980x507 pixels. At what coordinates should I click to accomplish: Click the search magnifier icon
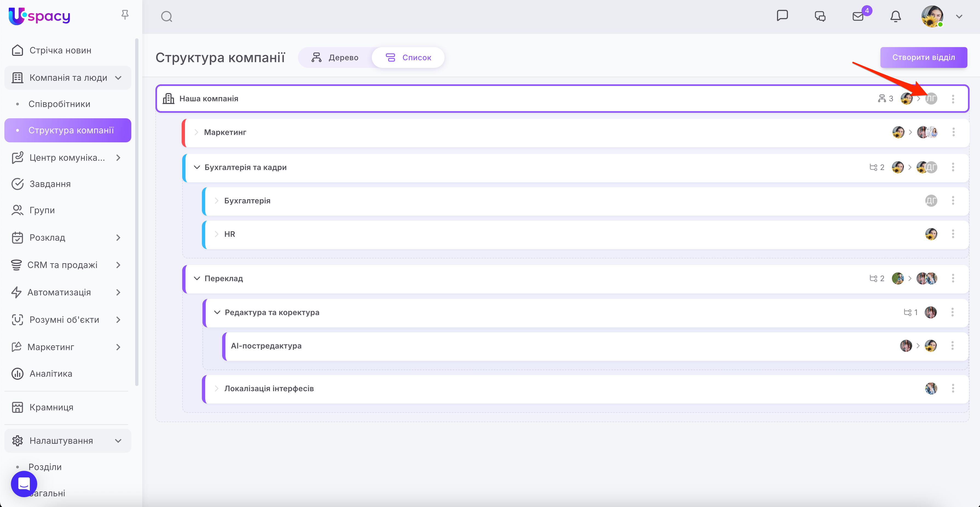coord(167,16)
